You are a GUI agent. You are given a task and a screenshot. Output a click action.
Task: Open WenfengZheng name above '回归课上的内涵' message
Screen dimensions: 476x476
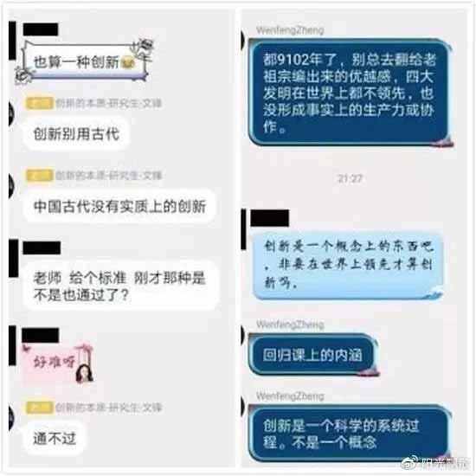click(290, 325)
